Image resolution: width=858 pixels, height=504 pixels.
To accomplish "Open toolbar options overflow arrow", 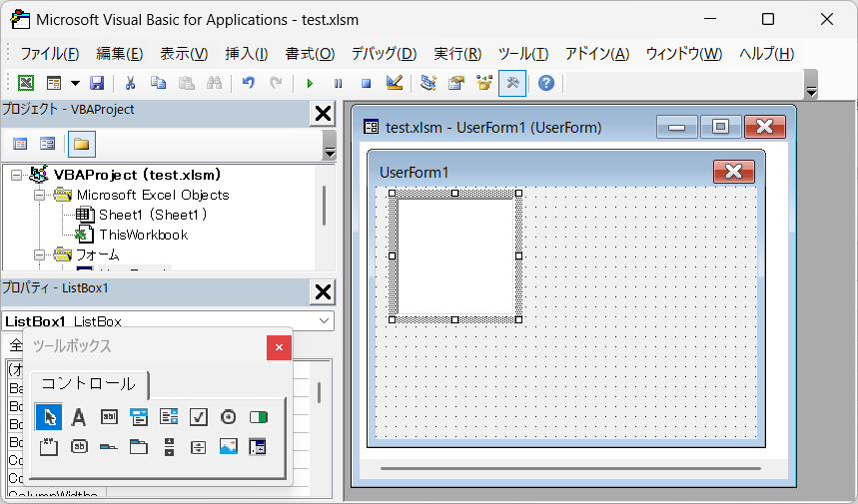I will [x=811, y=85].
